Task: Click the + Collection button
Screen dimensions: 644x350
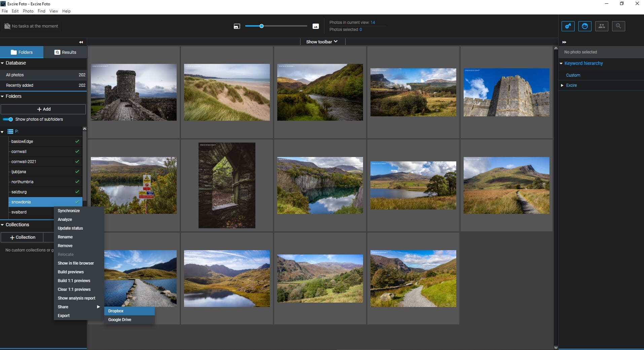Action: coord(22,237)
